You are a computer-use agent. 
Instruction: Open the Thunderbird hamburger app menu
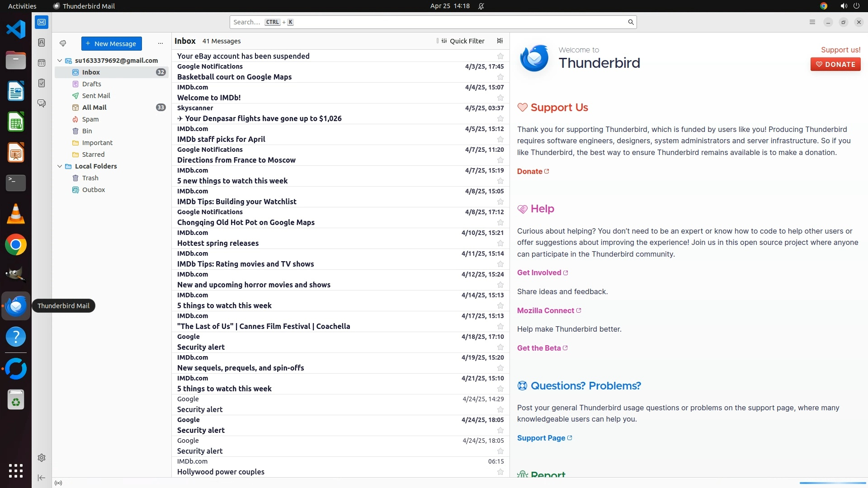tap(812, 22)
